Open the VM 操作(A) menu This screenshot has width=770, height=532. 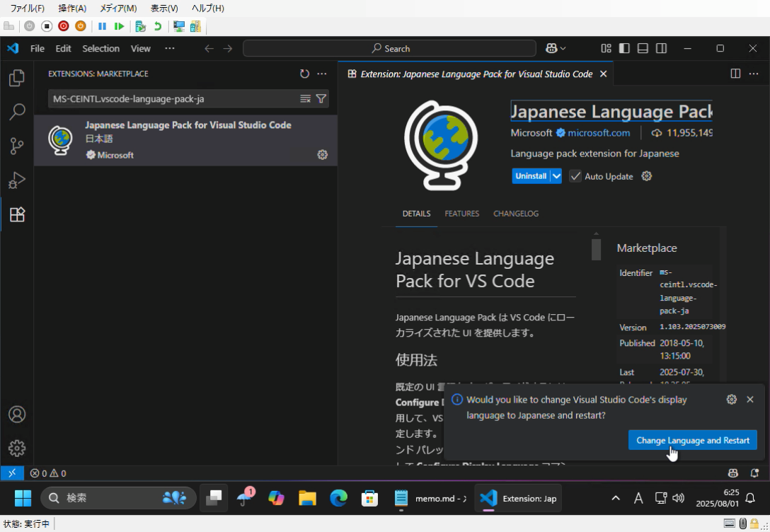(72, 8)
